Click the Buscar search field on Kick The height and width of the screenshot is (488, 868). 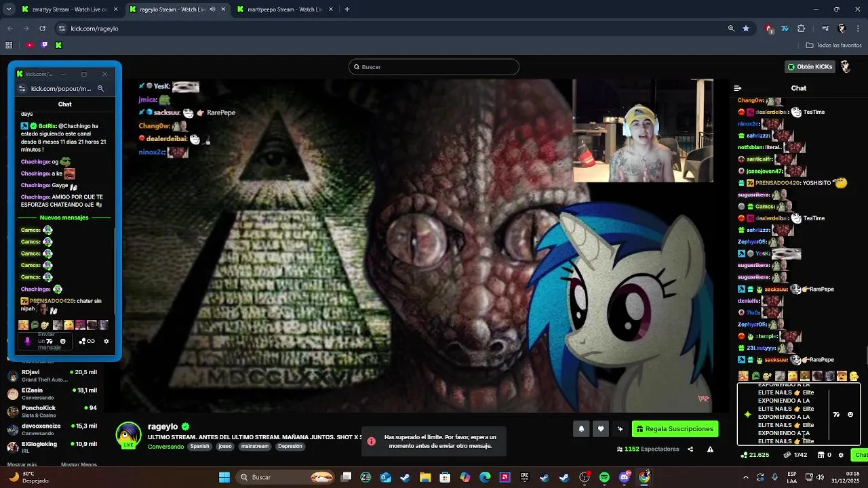click(x=434, y=67)
